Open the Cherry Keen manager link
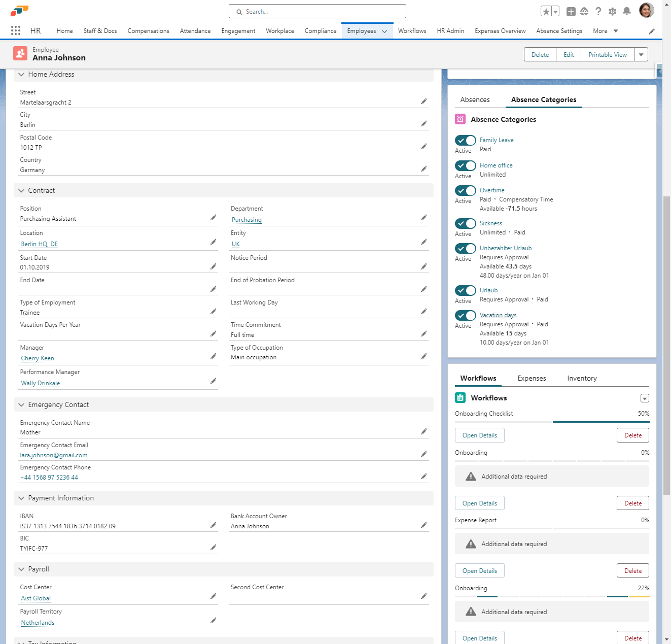This screenshot has width=671, height=644. pyautogui.click(x=38, y=358)
